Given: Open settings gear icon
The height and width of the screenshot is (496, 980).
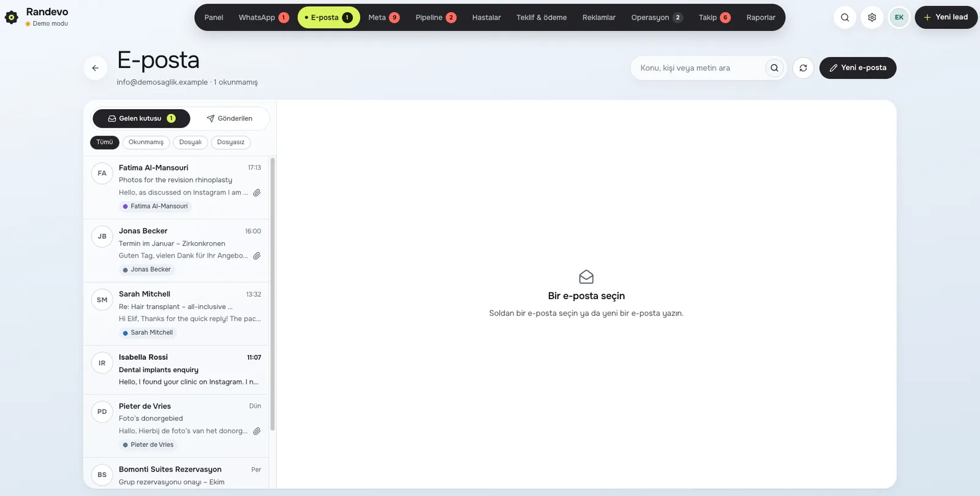Looking at the screenshot, I should click(x=872, y=17).
